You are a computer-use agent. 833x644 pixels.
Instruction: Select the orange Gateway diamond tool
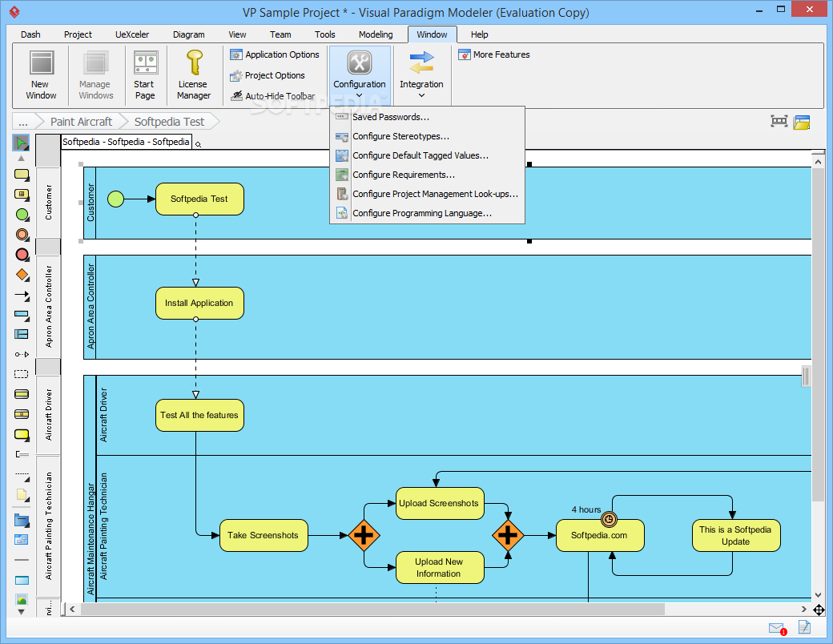[x=22, y=274]
